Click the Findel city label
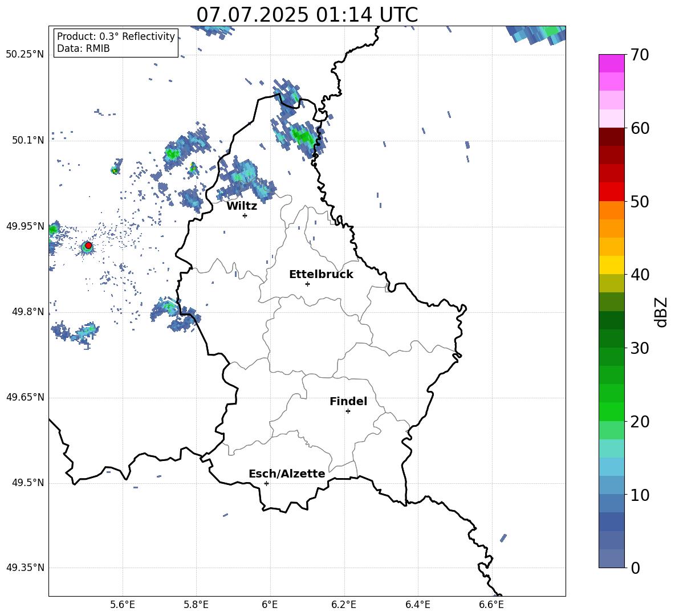This screenshot has width=675, height=616. coord(348,401)
